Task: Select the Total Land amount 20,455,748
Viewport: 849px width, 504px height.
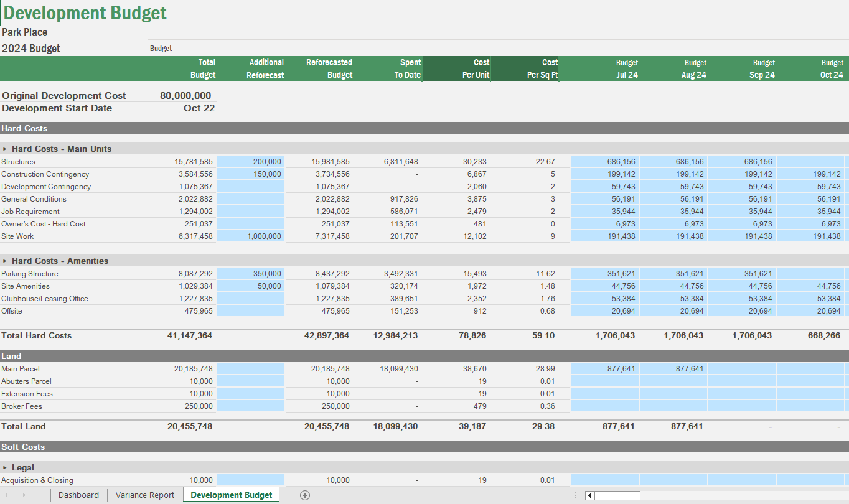Action: (189, 427)
